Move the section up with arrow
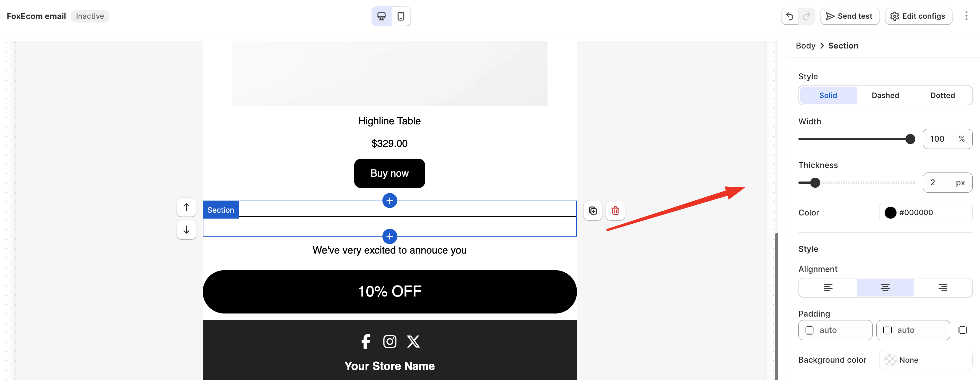980x380 pixels. (x=186, y=207)
